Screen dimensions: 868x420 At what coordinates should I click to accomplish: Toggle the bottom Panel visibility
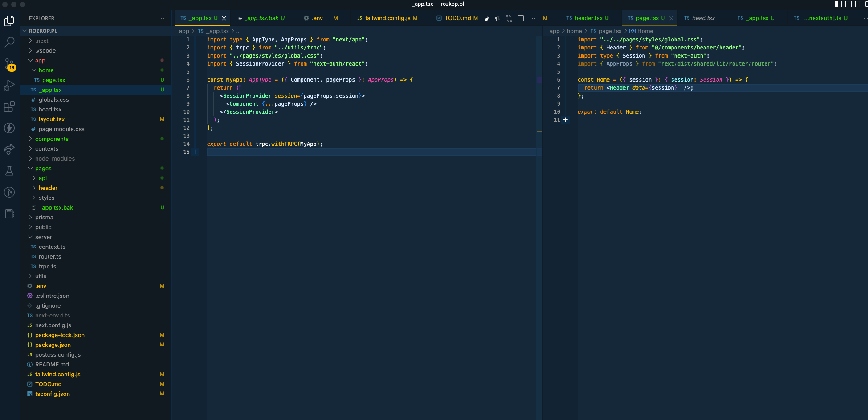point(848,4)
